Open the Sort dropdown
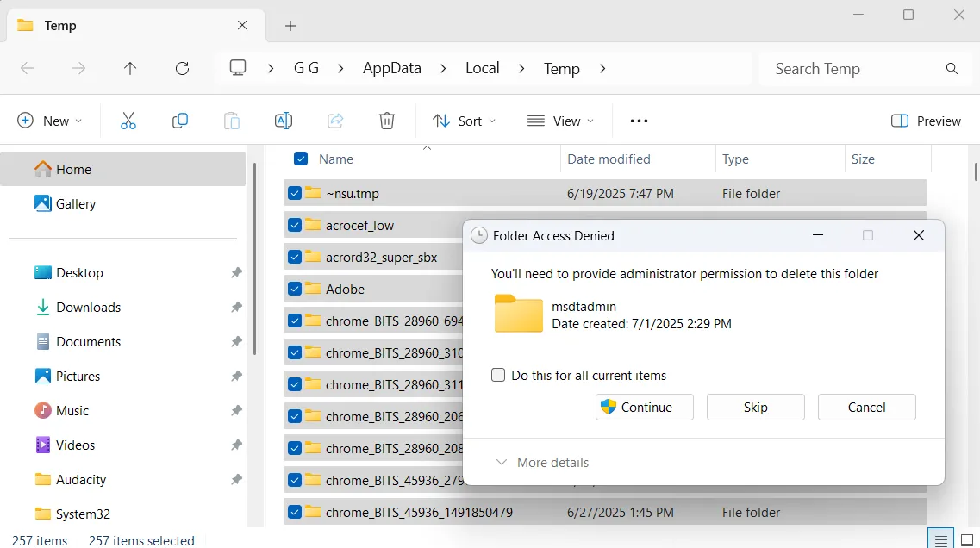The image size is (980, 548). [465, 121]
